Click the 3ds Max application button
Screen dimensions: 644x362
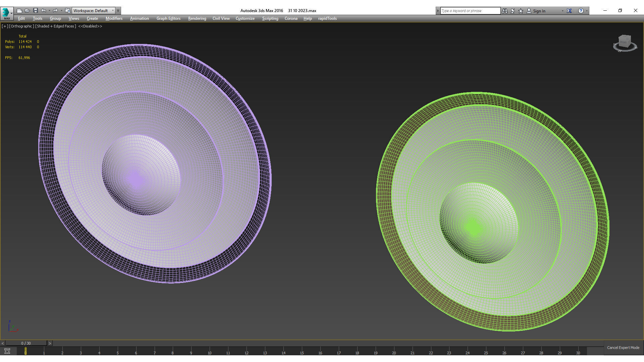pyautogui.click(x=6, y=12)
